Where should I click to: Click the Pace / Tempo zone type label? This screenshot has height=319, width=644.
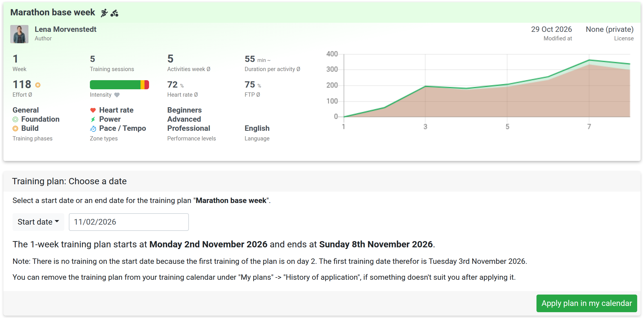pos(123,128)
